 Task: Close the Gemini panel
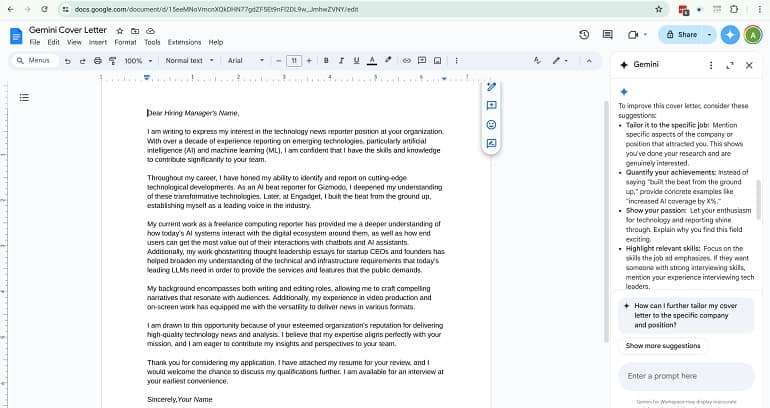749,65
